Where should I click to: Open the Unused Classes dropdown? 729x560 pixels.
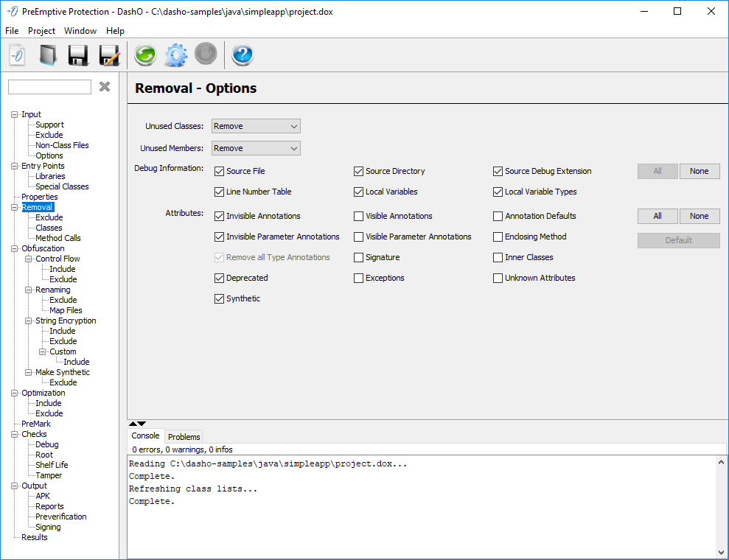tap(256, 126)
